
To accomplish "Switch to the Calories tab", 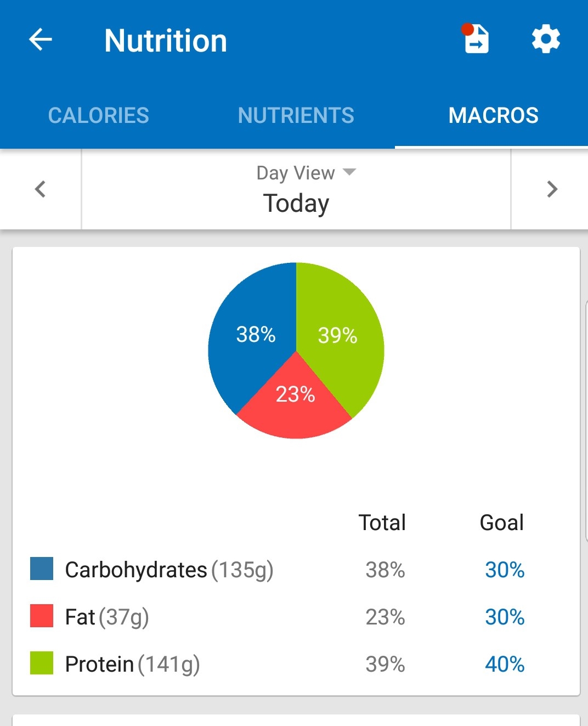I will point(99,115).
